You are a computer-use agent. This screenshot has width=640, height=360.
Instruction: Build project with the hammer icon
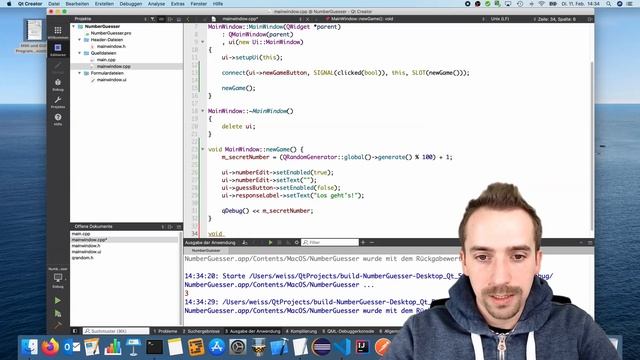point(58,325)
